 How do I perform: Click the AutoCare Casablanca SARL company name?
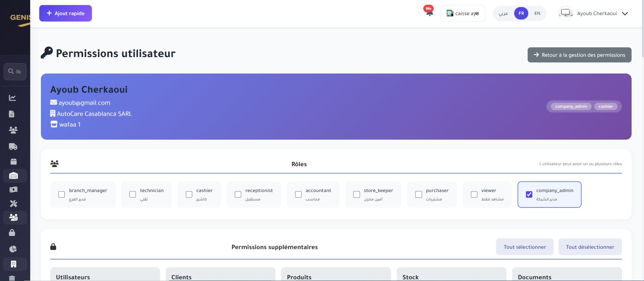(94, 114)
